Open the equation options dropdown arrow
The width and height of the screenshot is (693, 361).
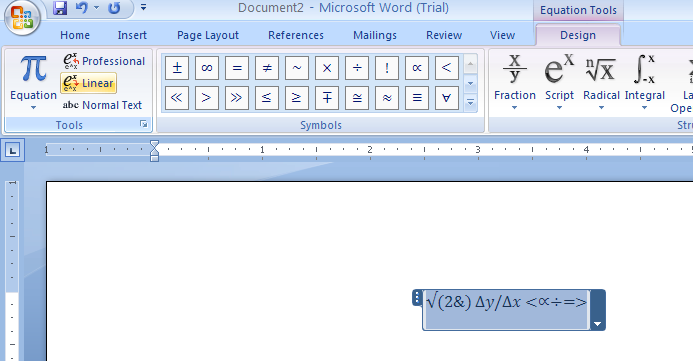[598, 324]
